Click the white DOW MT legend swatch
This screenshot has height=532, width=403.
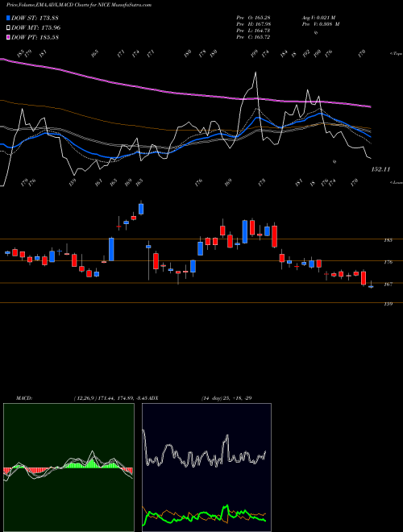8,28
